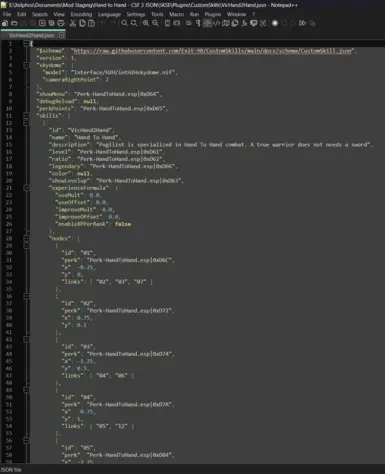This screenshot has width=385, height=474.
Task: Open the Tools menu
Action: click(x=157, y=14)
